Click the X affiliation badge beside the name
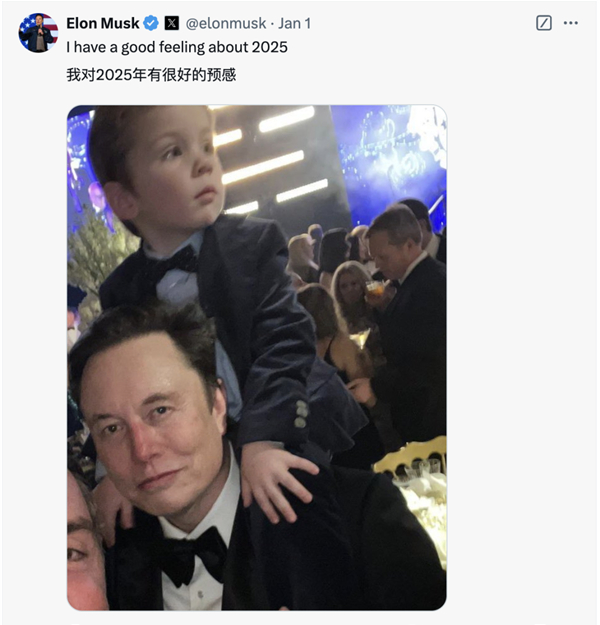This screenshot has width=600, height=625. coord(172,23)
